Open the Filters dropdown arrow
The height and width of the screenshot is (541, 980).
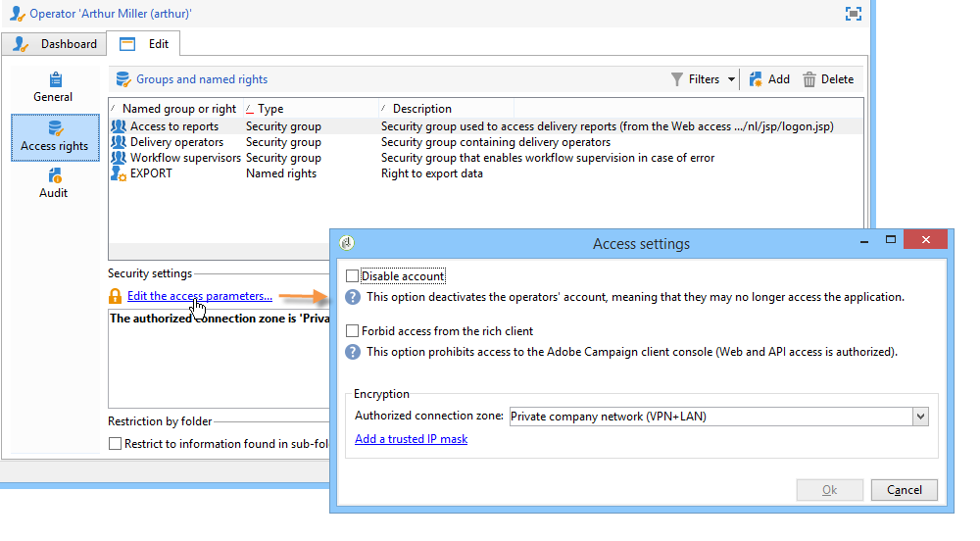732,79
